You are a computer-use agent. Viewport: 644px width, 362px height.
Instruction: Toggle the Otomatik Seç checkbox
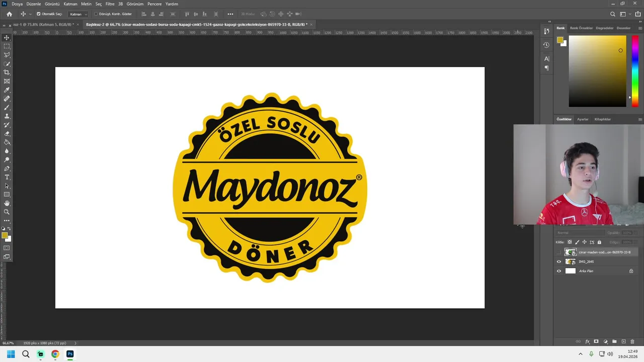tap(39, 14)
